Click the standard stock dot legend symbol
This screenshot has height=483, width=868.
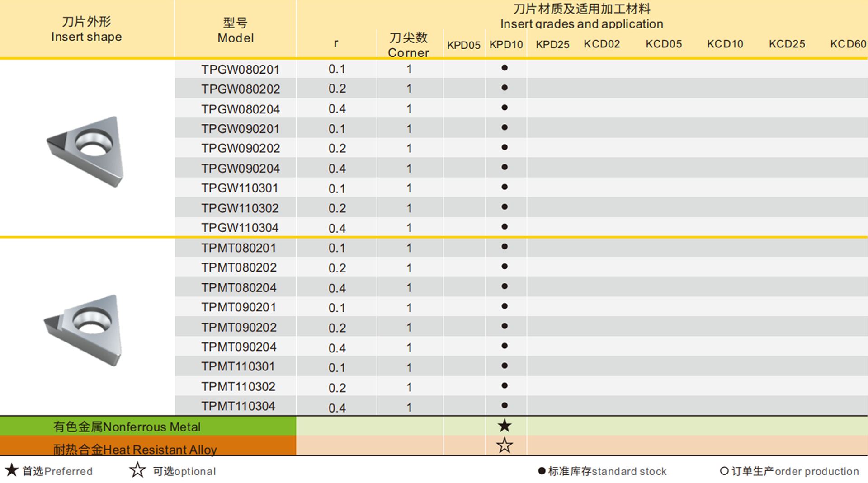click(x=541, y=471)
